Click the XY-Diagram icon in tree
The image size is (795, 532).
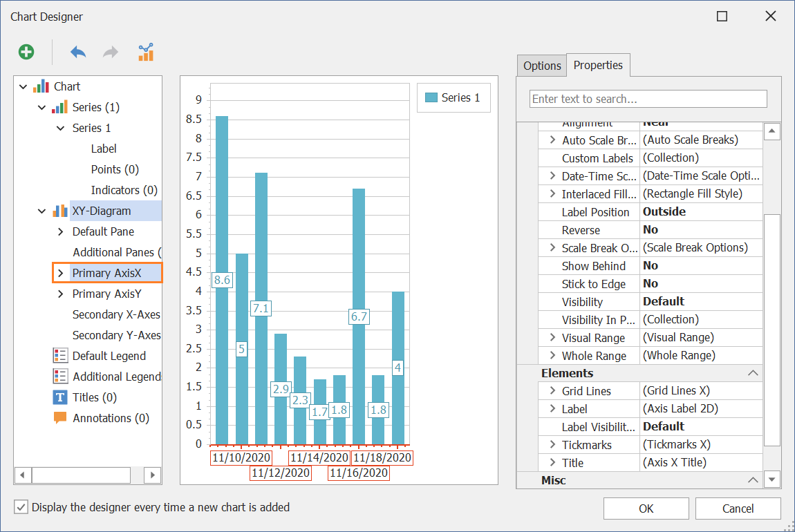[x=60, y=211]
